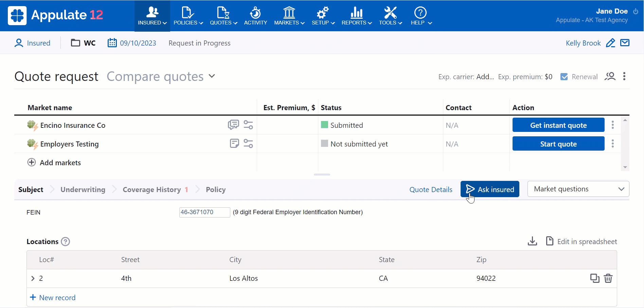The image size is (644, 308).
Task: Click the green Submitted status swatch
Action: coord(324,125)
